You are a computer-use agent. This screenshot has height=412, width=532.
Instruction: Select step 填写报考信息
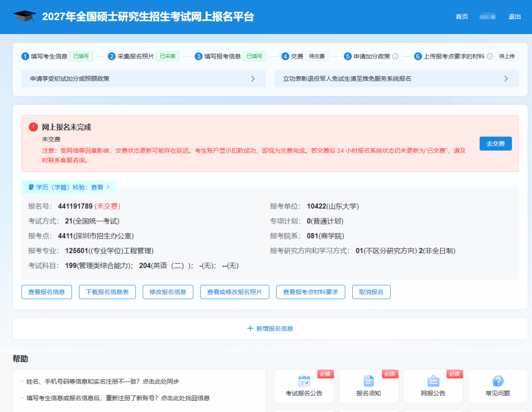coord(223,56)
